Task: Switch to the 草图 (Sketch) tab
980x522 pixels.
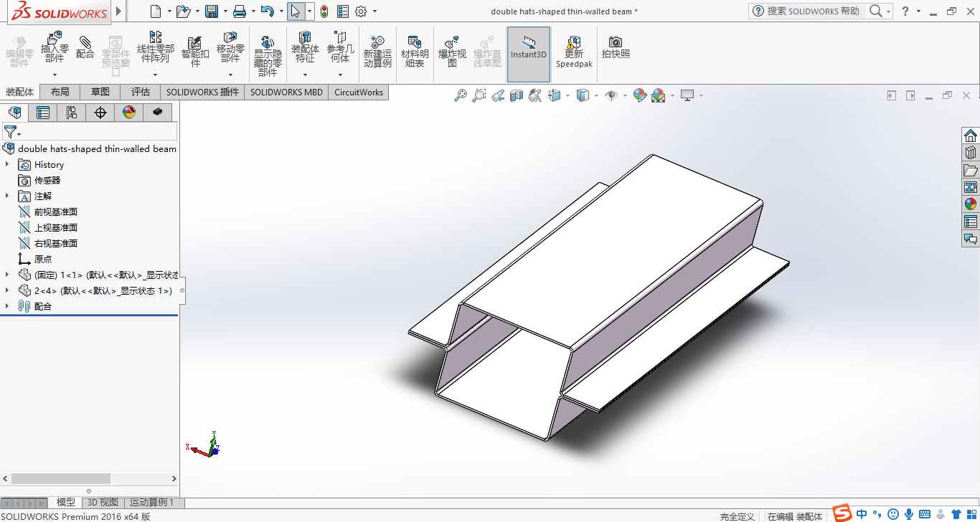Action: [100, 92]
